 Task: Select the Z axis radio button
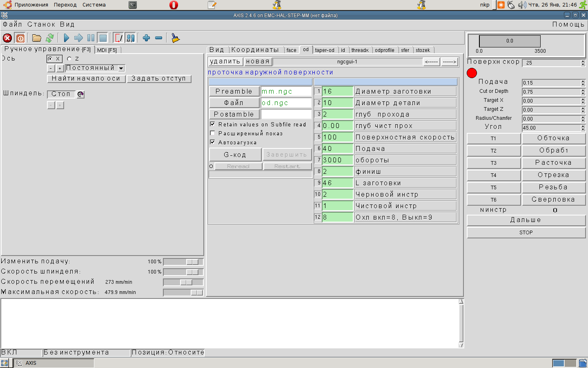coord(69,59)
